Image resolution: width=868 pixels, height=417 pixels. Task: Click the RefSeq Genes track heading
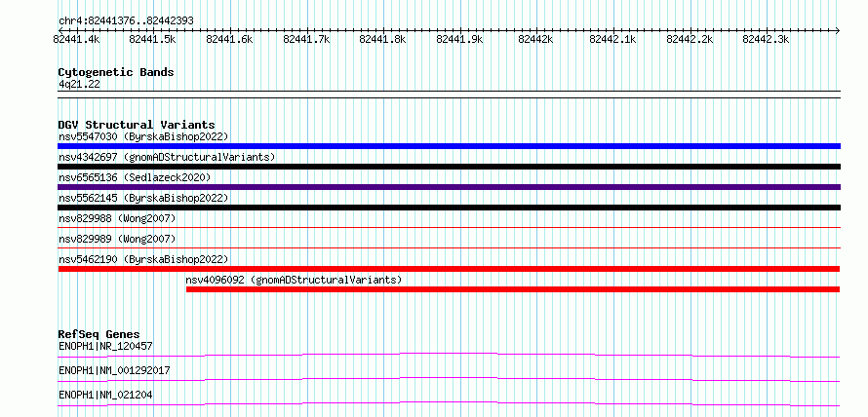tap(99, 334)
